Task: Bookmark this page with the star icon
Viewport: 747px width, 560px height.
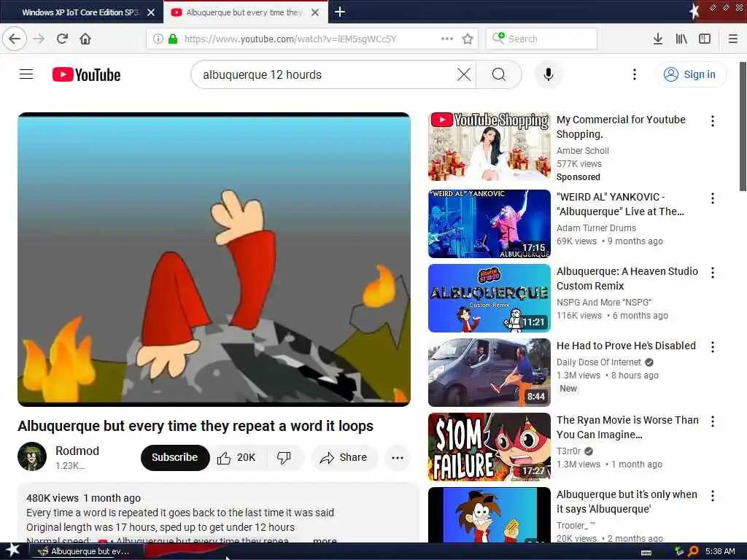Action: [x=468, y=39]
